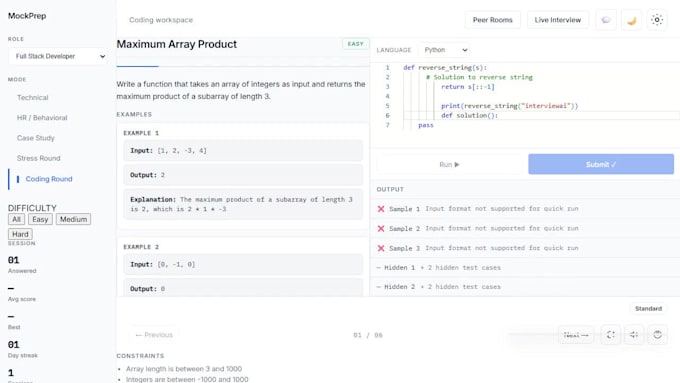680x383 pixels.
Task: Go to the Previous question
Action: (154, 335)
